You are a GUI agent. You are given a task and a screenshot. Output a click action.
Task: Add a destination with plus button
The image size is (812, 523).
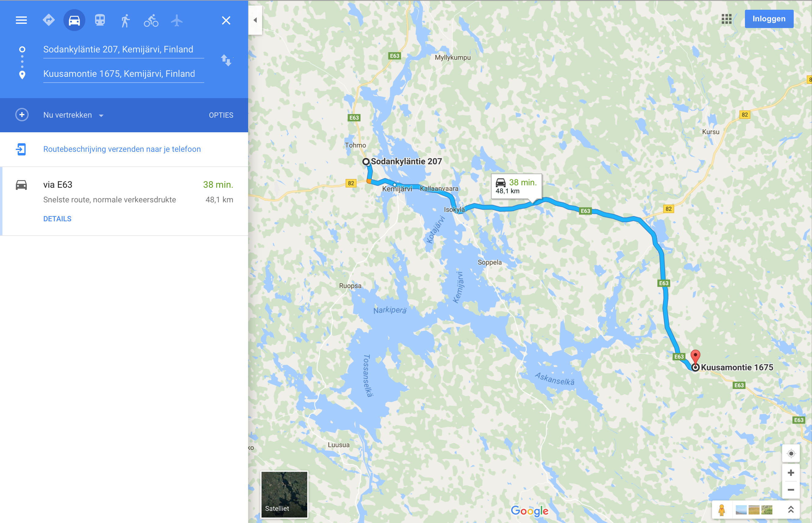point(22,115)
